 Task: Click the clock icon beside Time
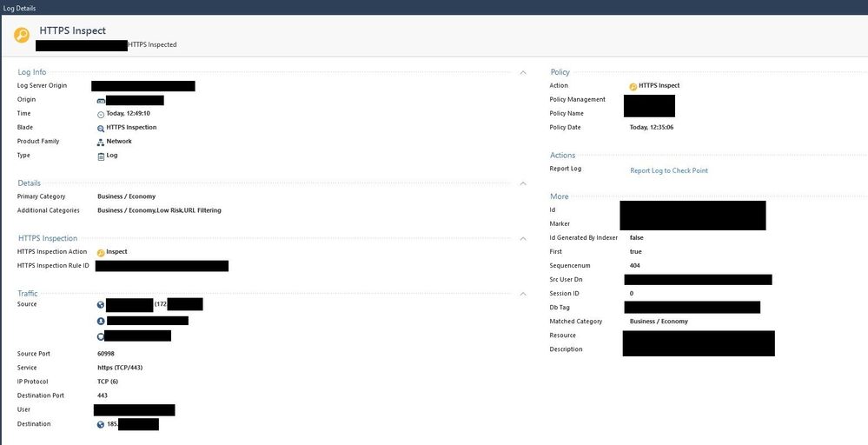(101, 114)
